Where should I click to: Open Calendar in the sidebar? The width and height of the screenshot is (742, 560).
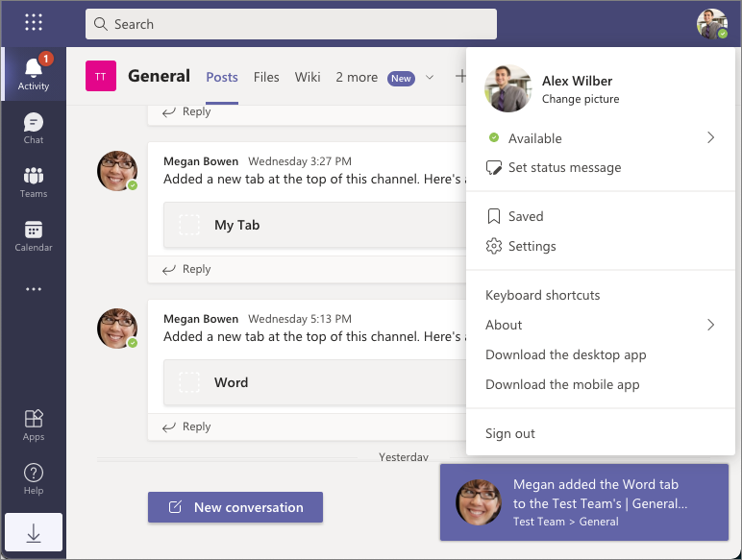(x=33, y=236)
